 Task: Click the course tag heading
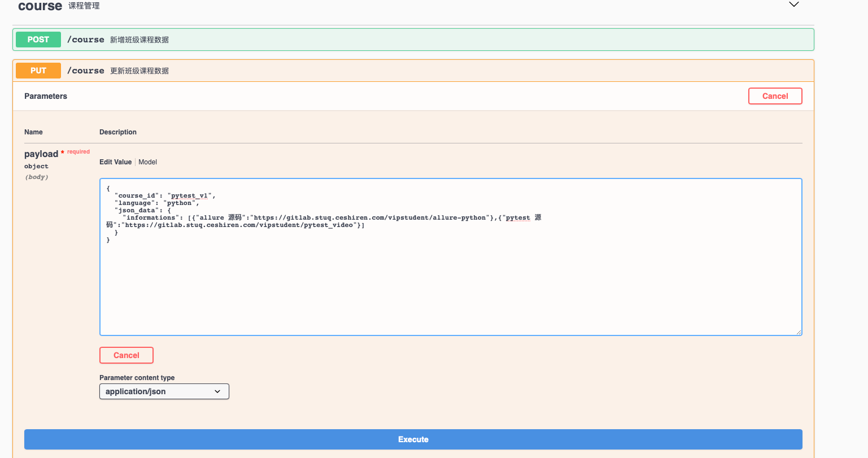coord(40,6)
